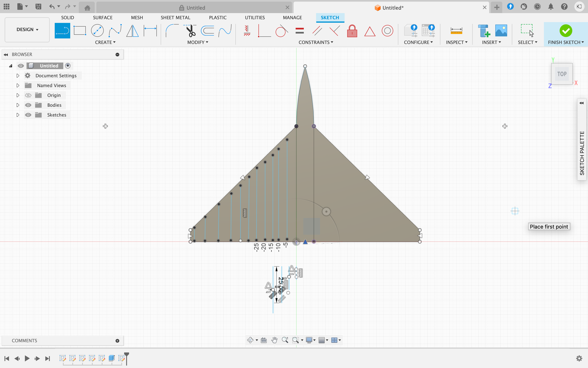Click the first sketch in timeline
The image size is (588, 368).
point(63,358)
